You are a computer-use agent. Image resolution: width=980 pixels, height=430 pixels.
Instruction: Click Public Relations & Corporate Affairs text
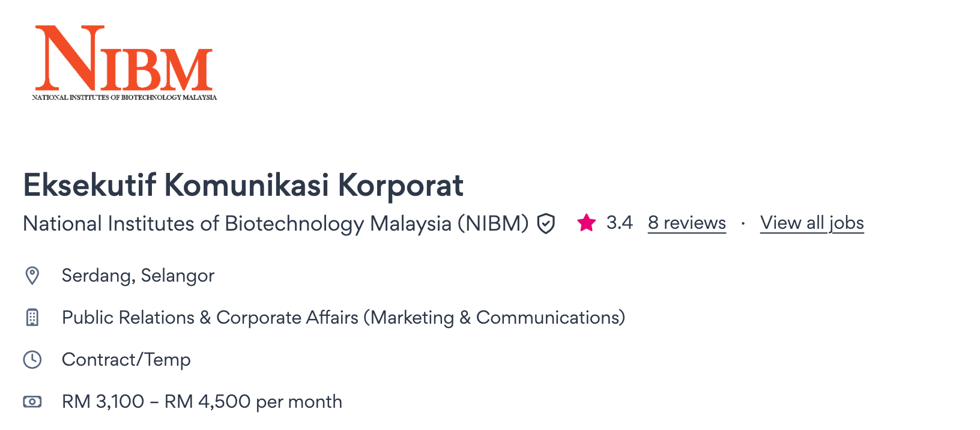pyautogui.click(x=210, y=318)
